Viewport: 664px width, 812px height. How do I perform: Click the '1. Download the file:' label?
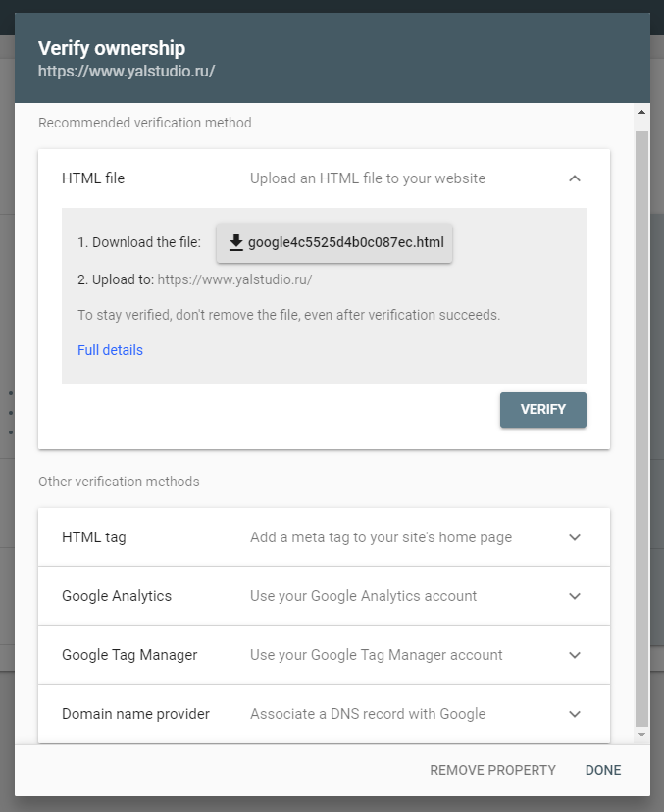coord(139,242)
